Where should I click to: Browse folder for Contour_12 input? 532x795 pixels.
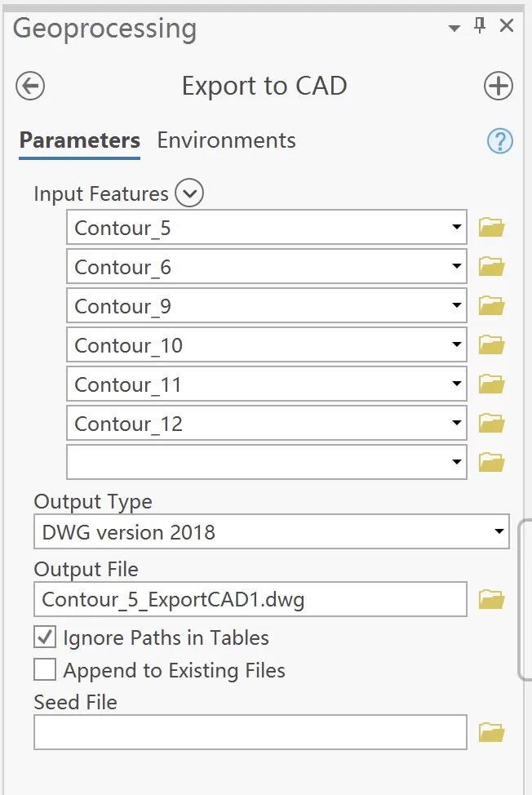tap(491, 424)
